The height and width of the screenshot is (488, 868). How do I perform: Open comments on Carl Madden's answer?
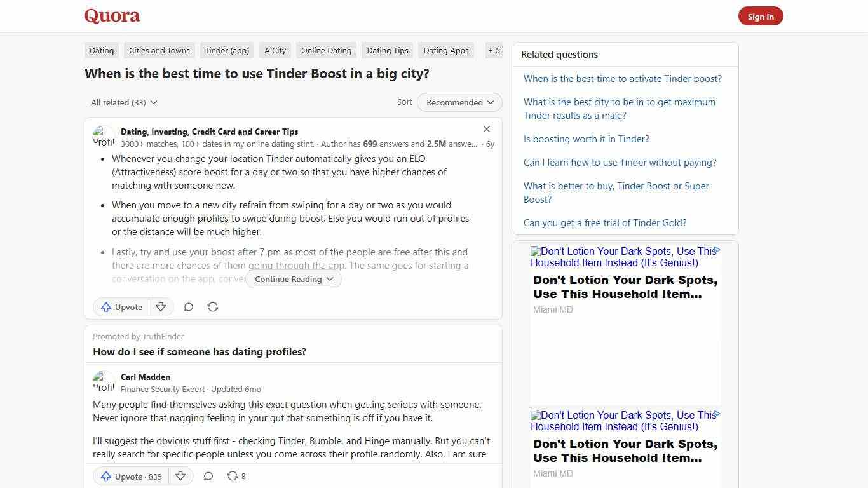pos(208,476)
